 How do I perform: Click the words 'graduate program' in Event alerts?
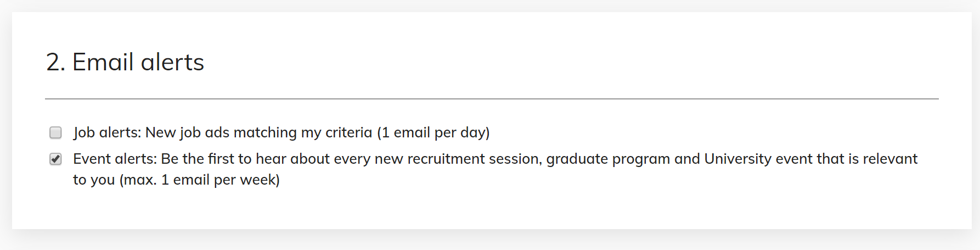[608, 159]
